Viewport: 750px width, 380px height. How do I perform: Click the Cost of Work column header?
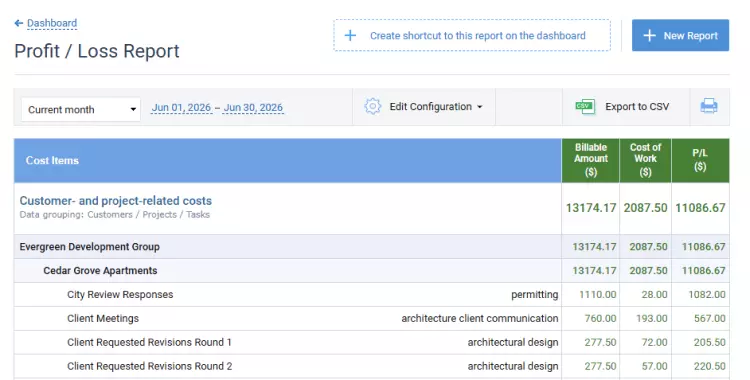point(645,160)
